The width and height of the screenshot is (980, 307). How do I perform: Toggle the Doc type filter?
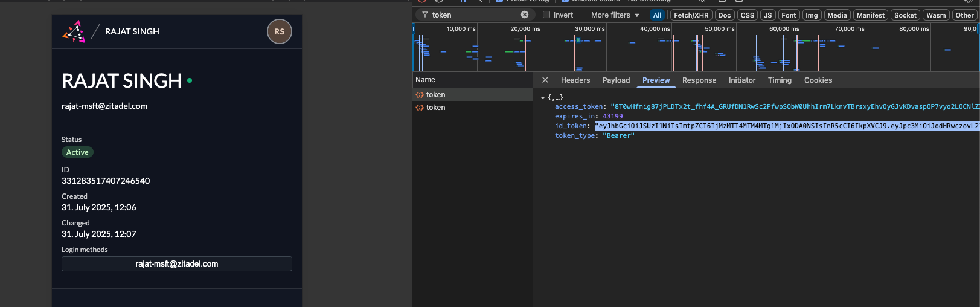click(x=725, y=15)
